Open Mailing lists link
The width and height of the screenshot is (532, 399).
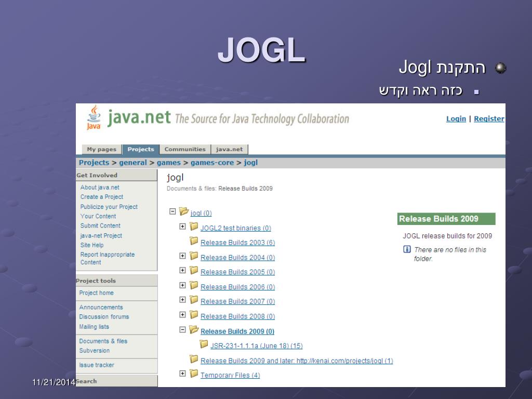pos(94,327)
